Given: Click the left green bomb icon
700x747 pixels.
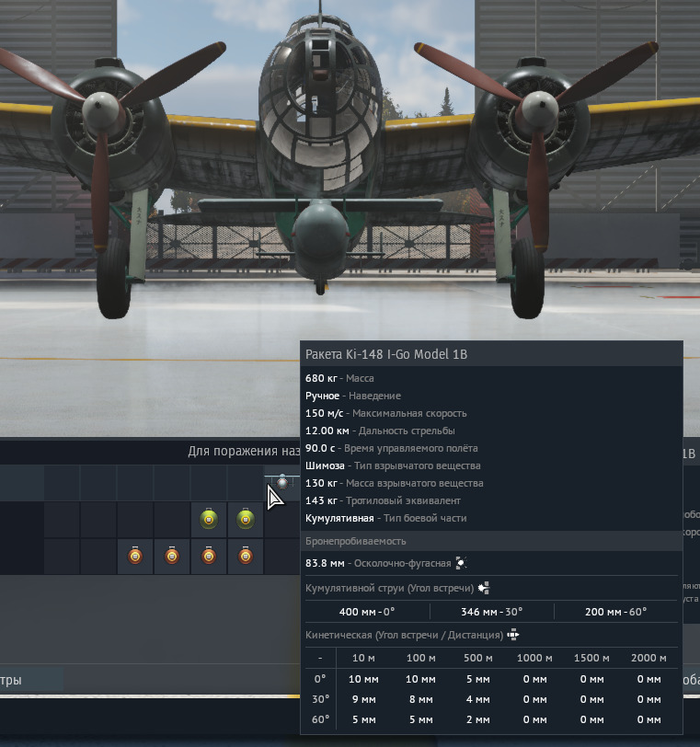Looking at the screenshot, I should 209,520.
